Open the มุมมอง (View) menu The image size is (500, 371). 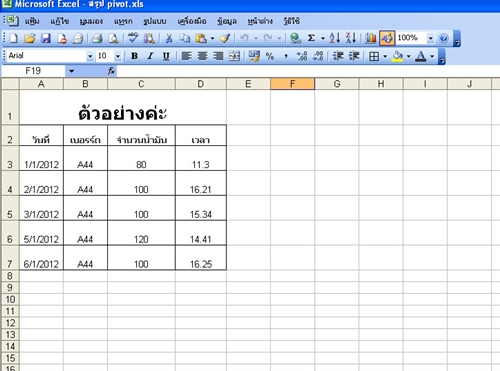click(91, 21)
